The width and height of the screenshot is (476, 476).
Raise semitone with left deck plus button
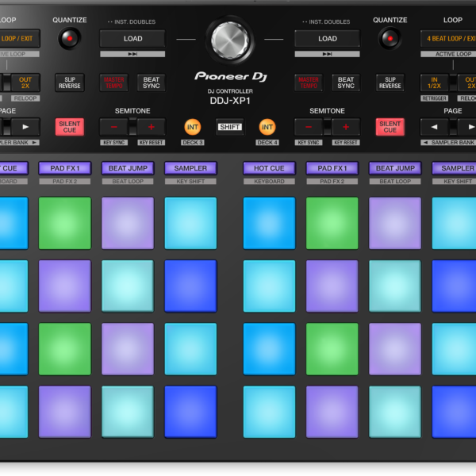click(x=152, y=127)
